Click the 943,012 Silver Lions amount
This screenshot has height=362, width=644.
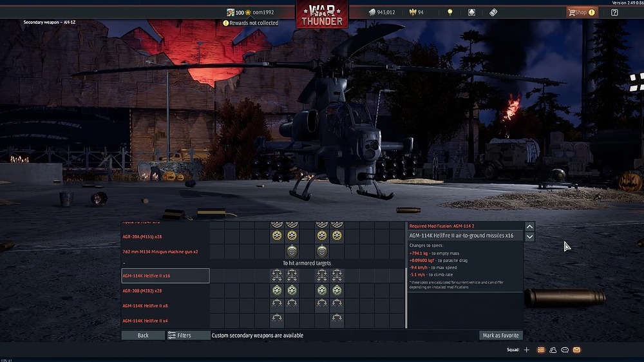[386, 12]
